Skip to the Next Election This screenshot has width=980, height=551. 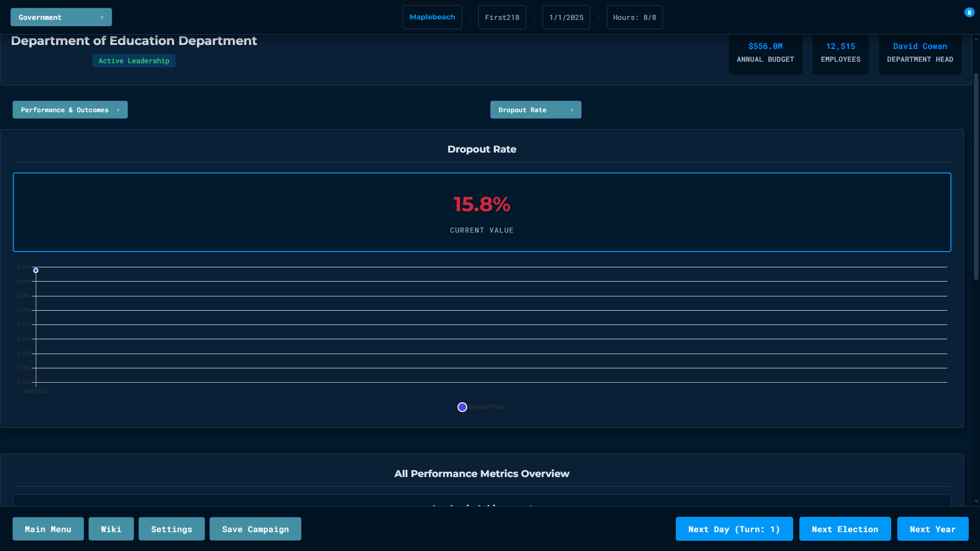coord(844,529)
